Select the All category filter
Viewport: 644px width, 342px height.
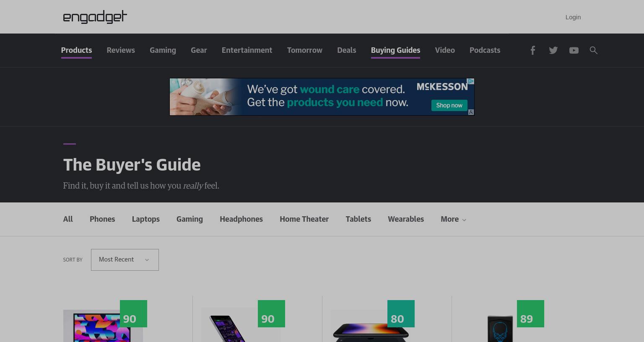point(68,219)
